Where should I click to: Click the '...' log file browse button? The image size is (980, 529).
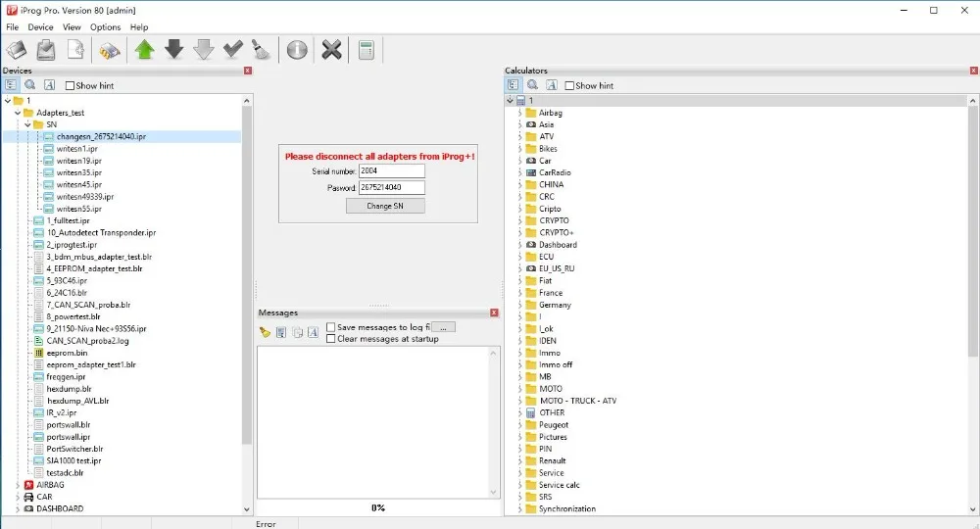[x=443, y=327]
